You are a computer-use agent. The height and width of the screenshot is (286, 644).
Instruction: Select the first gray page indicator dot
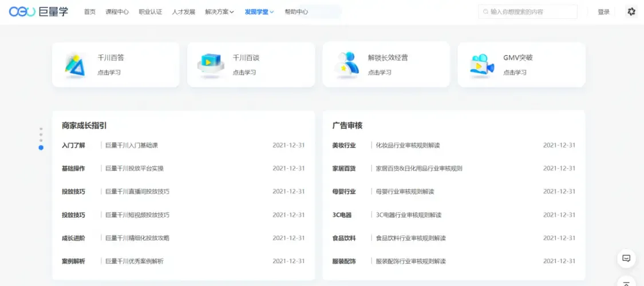click(x=41, y=129)
